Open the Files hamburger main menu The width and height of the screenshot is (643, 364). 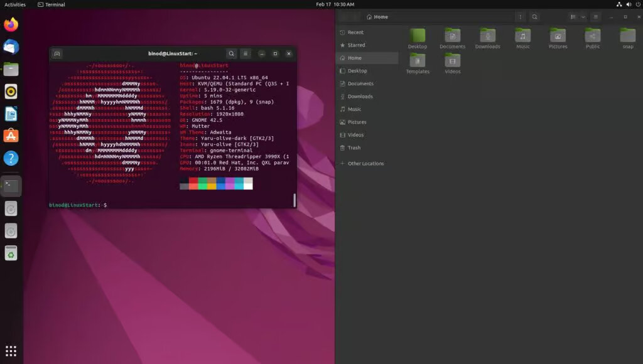[595, 17]
